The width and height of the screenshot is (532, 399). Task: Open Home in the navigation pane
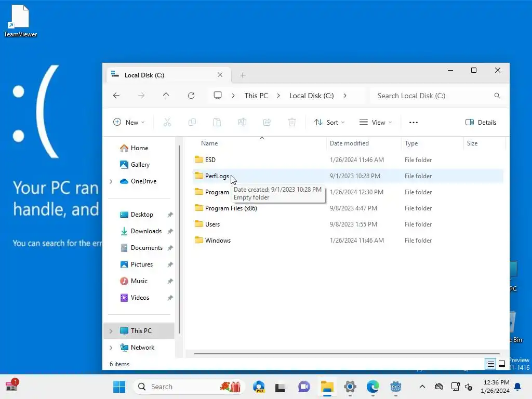(x=139, y=148)
